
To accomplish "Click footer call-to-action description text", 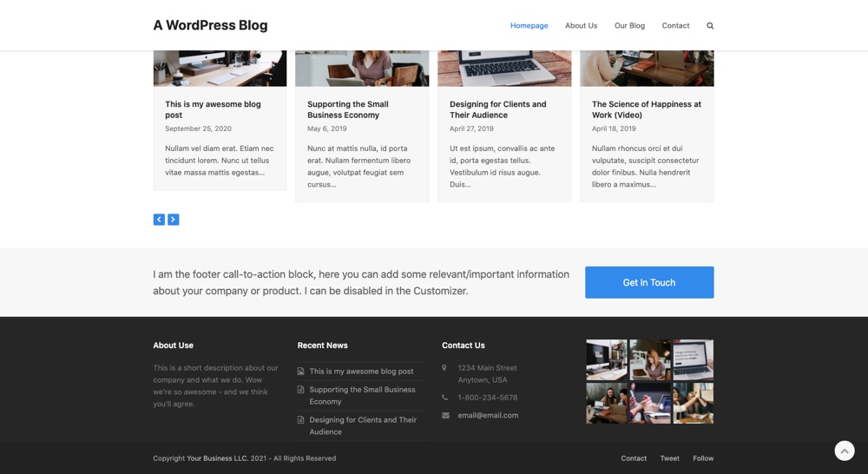I will pyautogui.click(x=361, y=282).
